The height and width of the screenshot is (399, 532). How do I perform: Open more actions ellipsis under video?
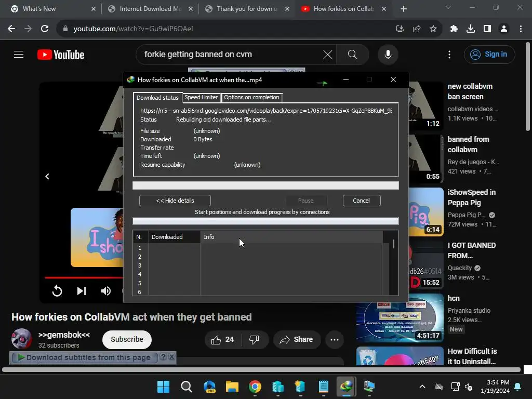pos(335,340)
